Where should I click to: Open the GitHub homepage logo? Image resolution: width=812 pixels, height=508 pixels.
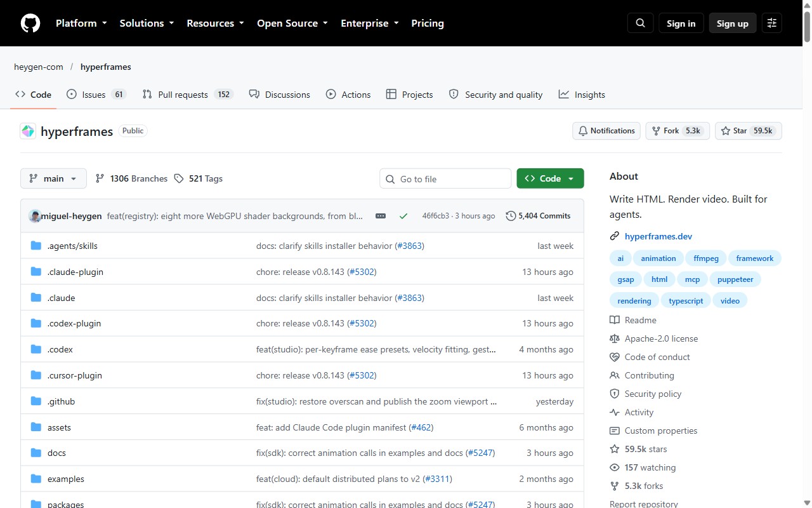coord(30,23)
